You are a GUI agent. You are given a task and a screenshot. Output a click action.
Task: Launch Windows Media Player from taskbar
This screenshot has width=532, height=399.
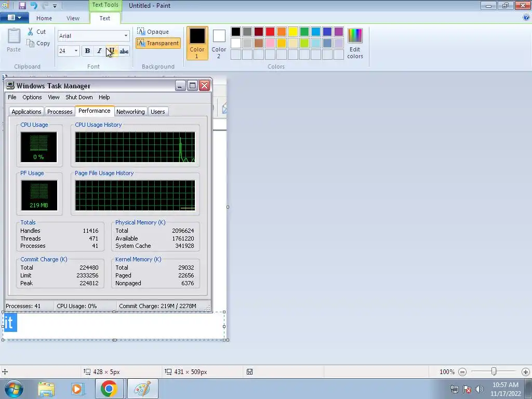[77, 389]
